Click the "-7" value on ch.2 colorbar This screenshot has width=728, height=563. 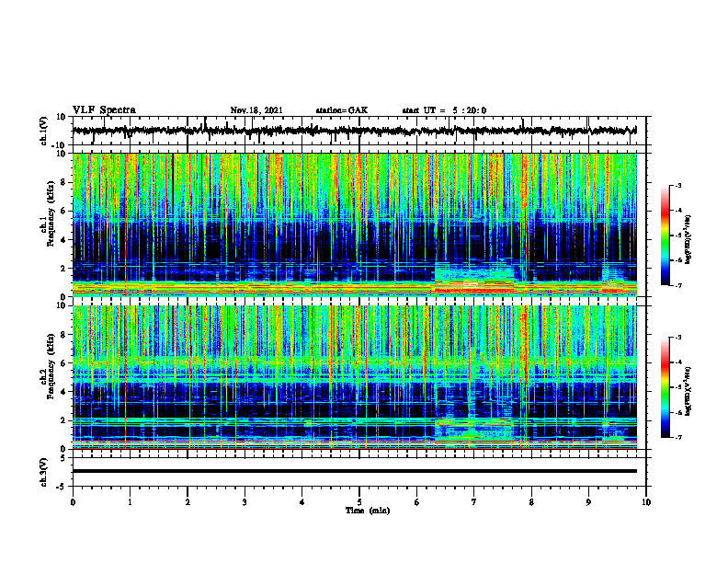pos(678,438)
